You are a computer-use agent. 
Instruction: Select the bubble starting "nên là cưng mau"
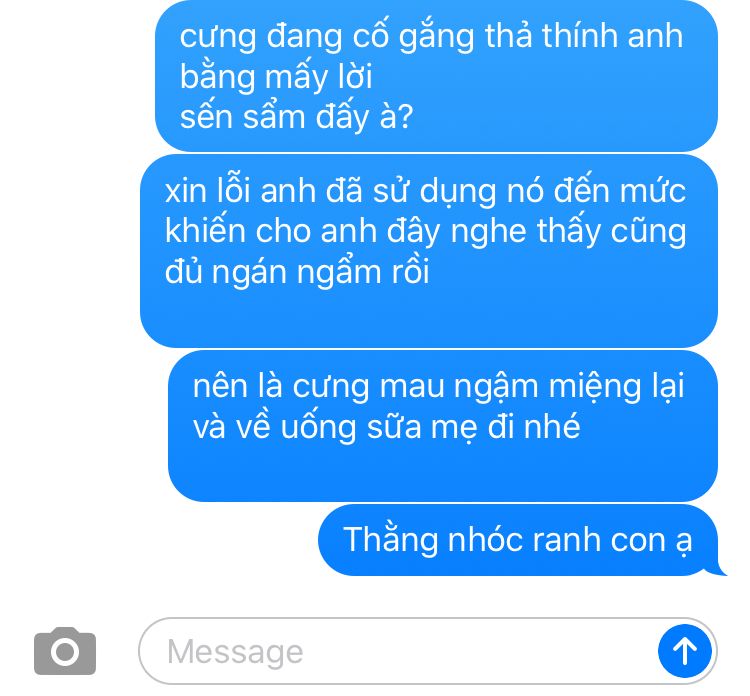(443, 426)
